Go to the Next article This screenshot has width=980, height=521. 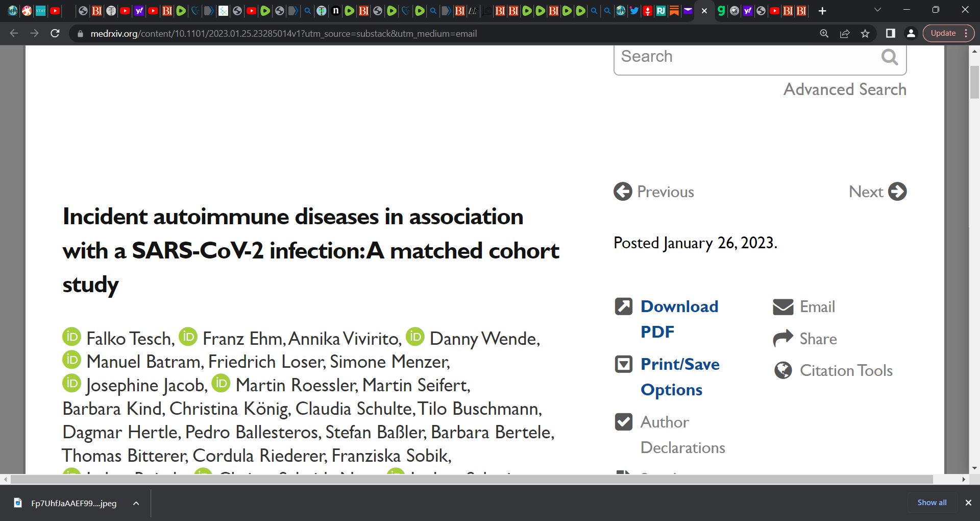(866, 192)
